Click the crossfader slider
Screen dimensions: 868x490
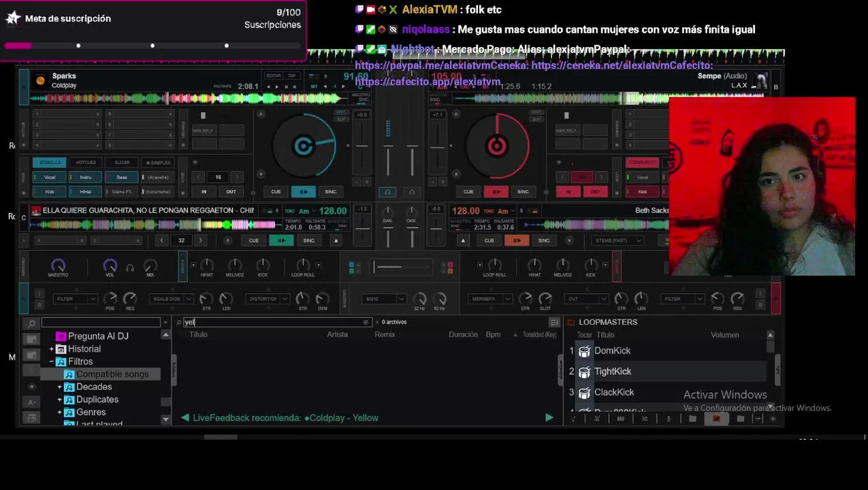click(x=402, y=267)
